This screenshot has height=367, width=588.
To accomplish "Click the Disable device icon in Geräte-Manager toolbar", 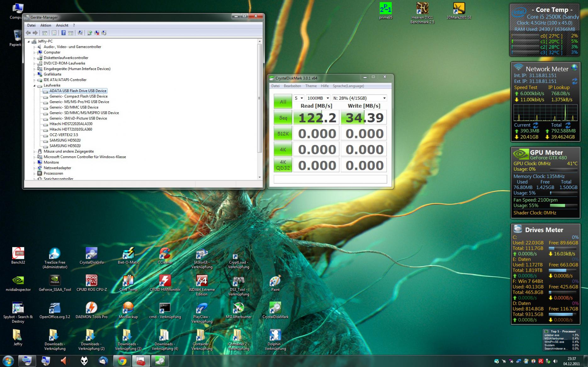I will [x=104, y=33].
